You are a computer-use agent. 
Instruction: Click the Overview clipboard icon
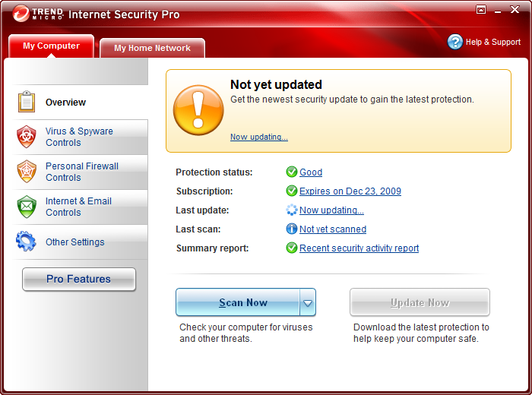(27, 101)
